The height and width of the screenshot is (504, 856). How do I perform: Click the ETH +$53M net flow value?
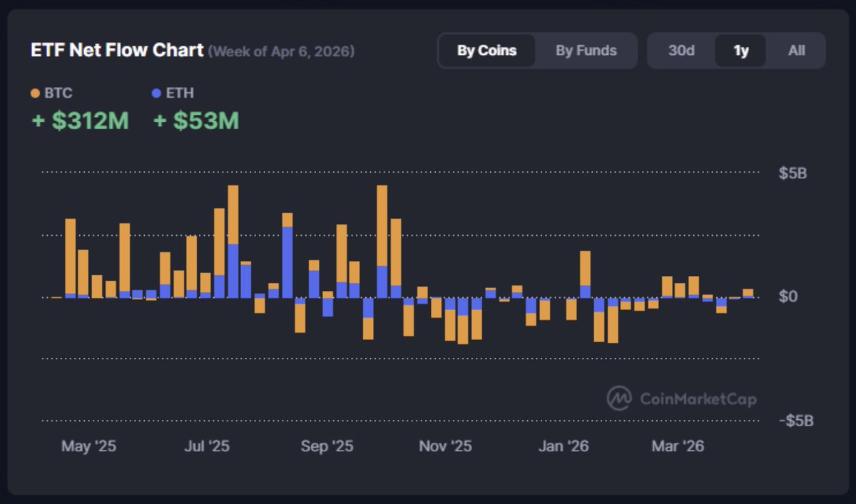point(196,121)
